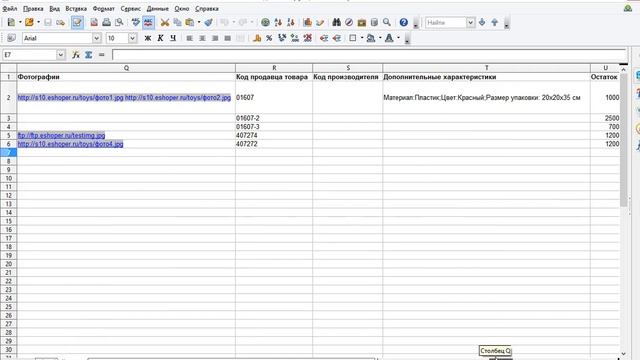Click the blue Help question mark

click(x=404, y=22)
